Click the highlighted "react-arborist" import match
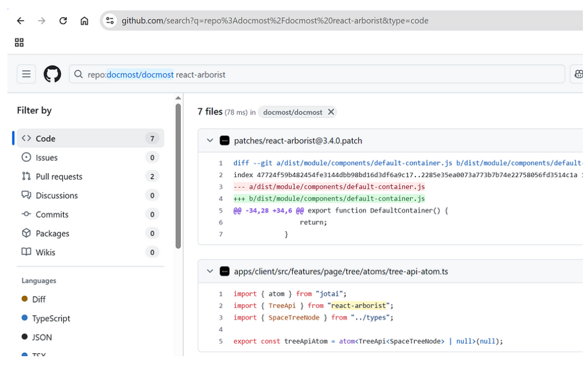This screenshot has height=371, width=588. [x=358, y=305]
